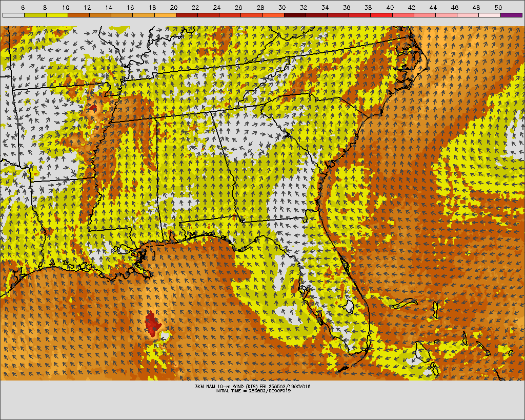Screen dimensions: 525x420
Task: Click the maroon 30–32 knot legend swatch
Action: 295,15
